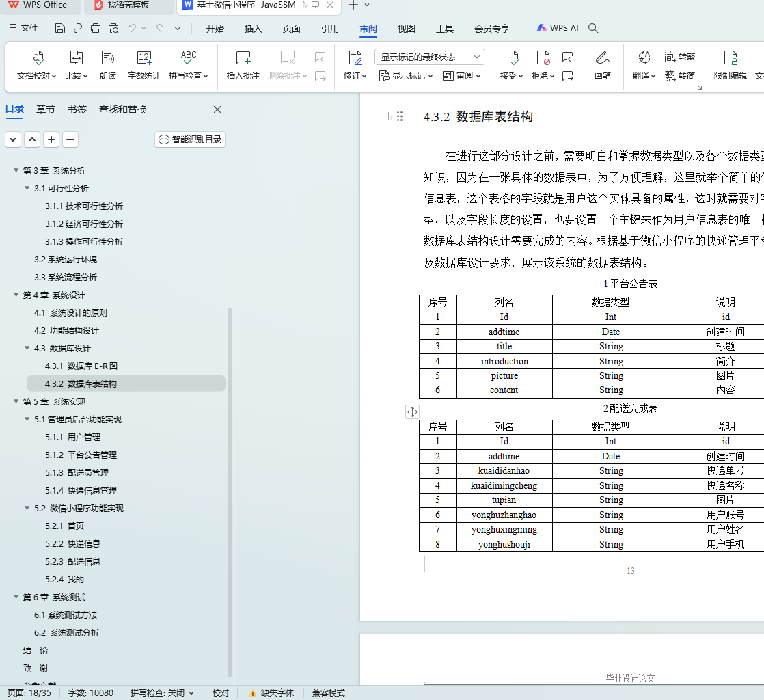Click the table move handle icon

click(412, 412)
